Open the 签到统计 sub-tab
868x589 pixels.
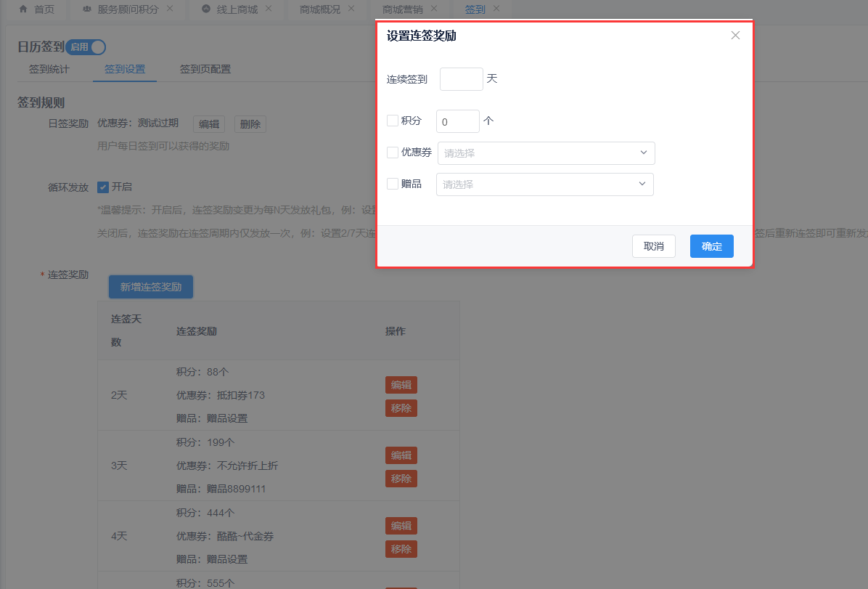49,69
